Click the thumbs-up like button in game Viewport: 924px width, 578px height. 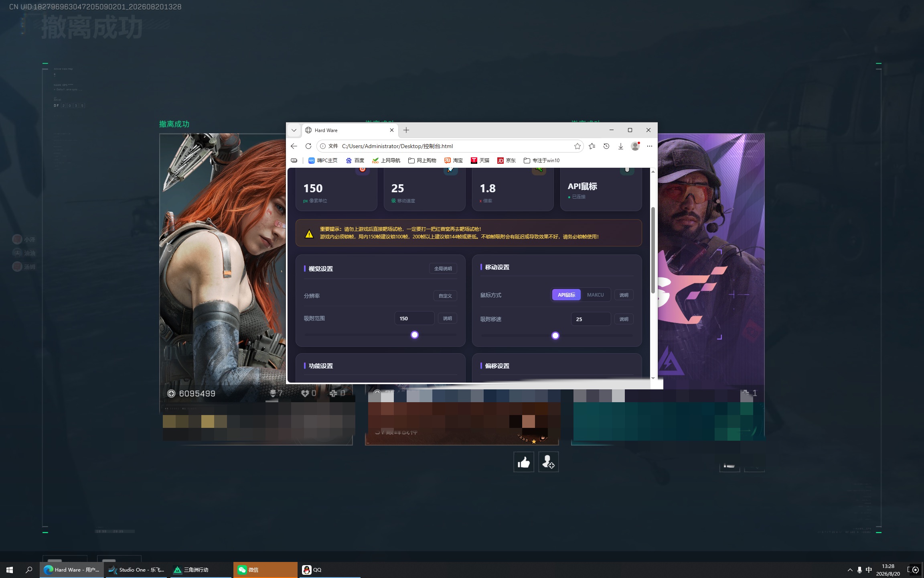(x=524, y=462)
